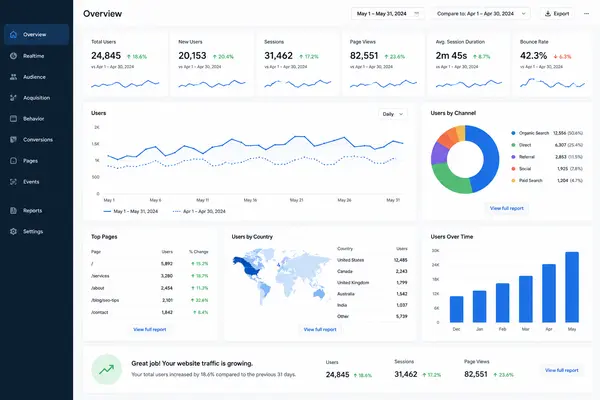Click the Social red legend dot
The image size is (600, 400).
513,169
